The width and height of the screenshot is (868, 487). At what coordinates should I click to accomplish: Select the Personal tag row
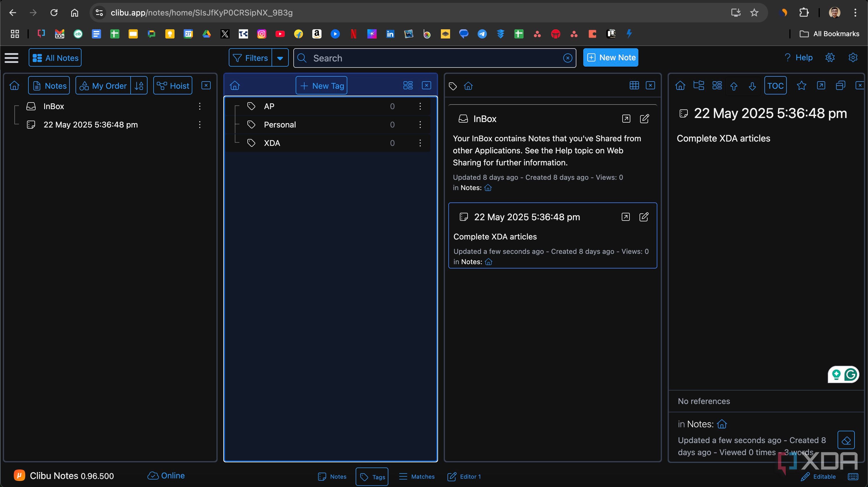click(x=328, y=125)
